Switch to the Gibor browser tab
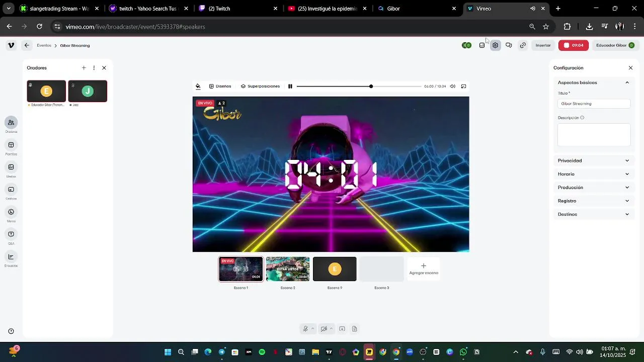This screenshot has width=644, height=362. pos(417,9)
